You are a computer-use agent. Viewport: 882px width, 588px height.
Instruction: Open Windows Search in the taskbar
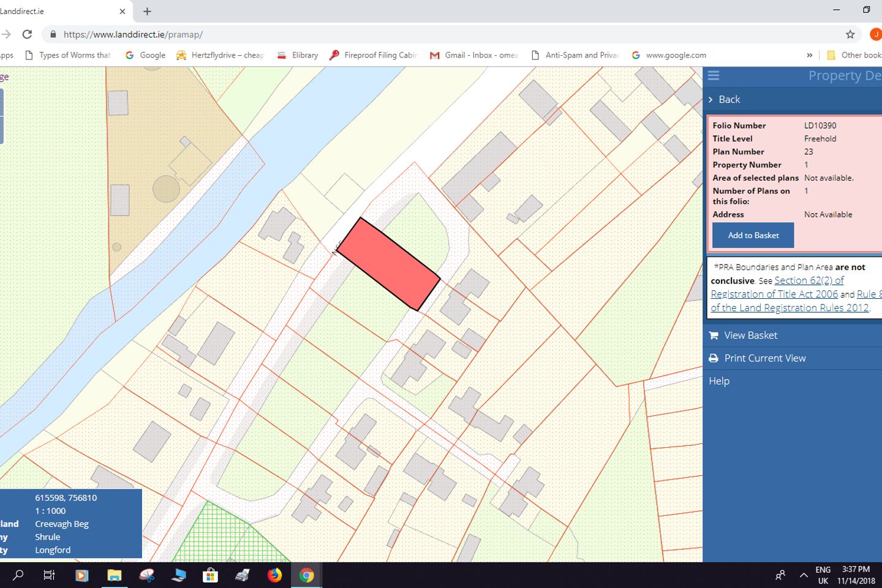click(17, 575)
